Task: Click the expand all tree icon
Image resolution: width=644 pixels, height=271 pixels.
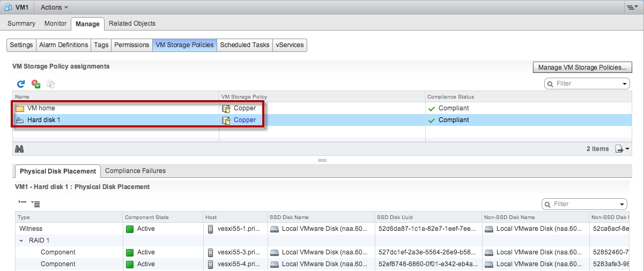Action: tap(35, 204)
